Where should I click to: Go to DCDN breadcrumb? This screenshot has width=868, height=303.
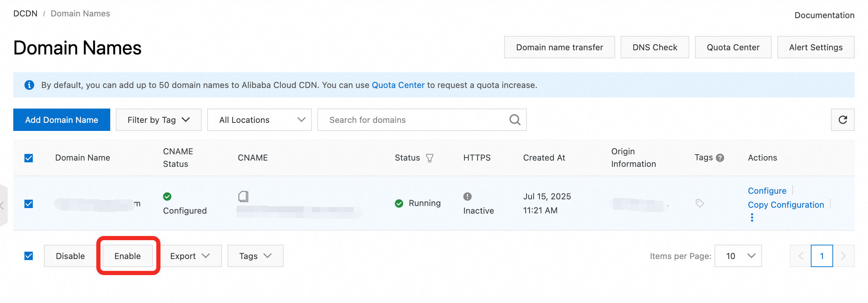pos(25,14)
